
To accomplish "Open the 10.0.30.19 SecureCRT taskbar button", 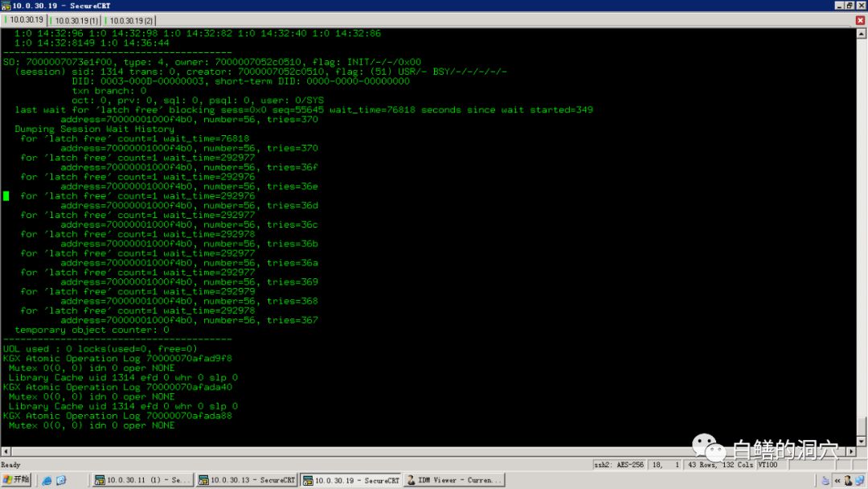I will pyautogui.click(x=351, y=480).
